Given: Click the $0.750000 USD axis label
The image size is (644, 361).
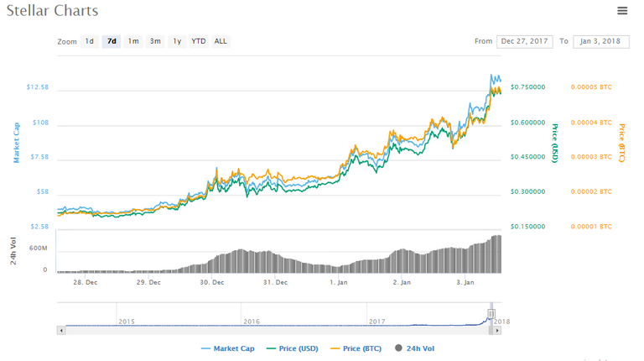Looking at the screenshot, I should (x=528, y=87).
